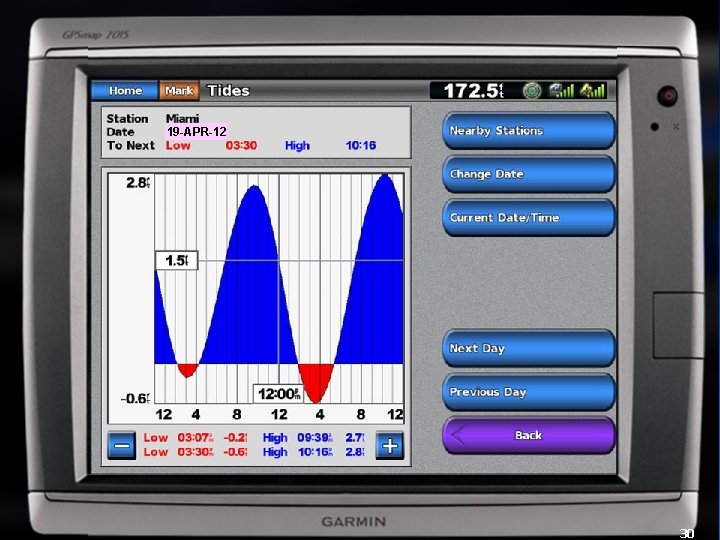Tap the High 10:16 table entry
Screen dimensions: 720x540
[315, 452]
